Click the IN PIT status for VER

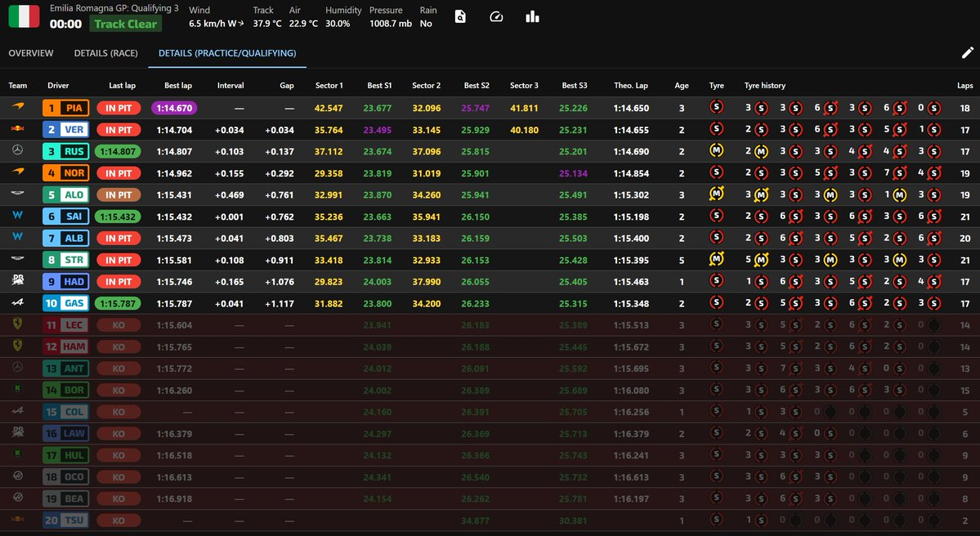(x=119, y=129)
